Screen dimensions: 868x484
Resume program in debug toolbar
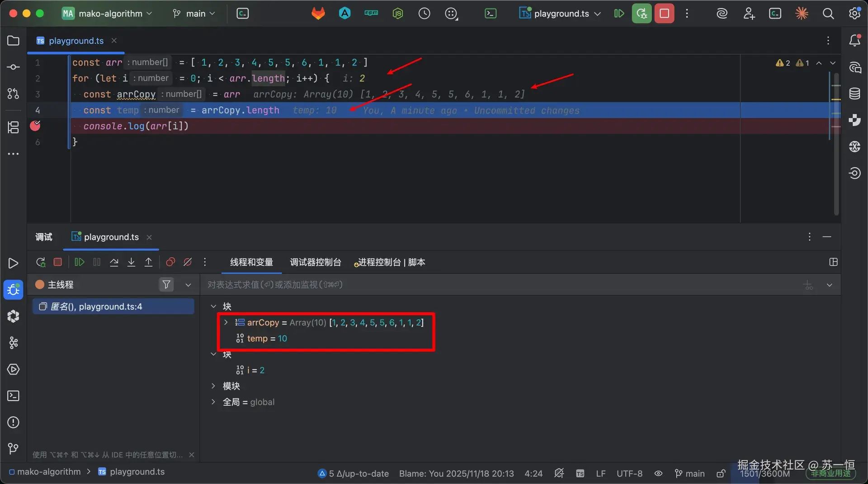click(79, 262)
